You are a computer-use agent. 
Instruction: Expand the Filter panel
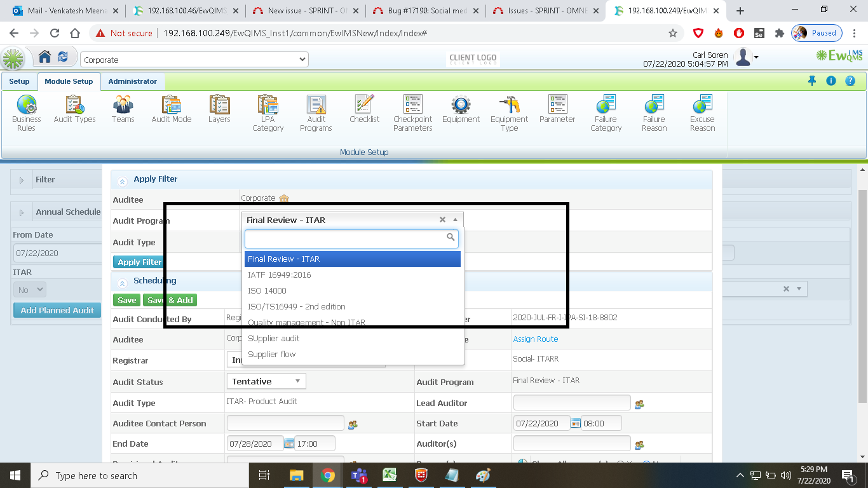point(22,180)
